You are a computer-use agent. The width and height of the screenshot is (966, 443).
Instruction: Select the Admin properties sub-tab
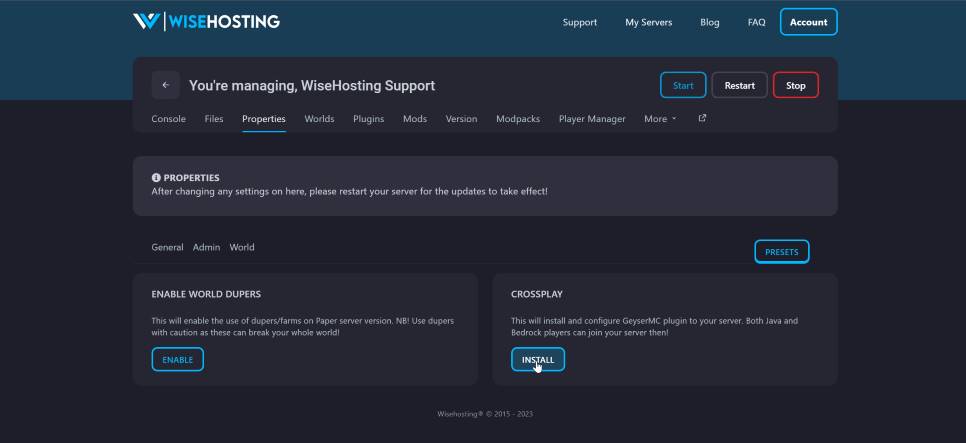click(x=206, y=247)
